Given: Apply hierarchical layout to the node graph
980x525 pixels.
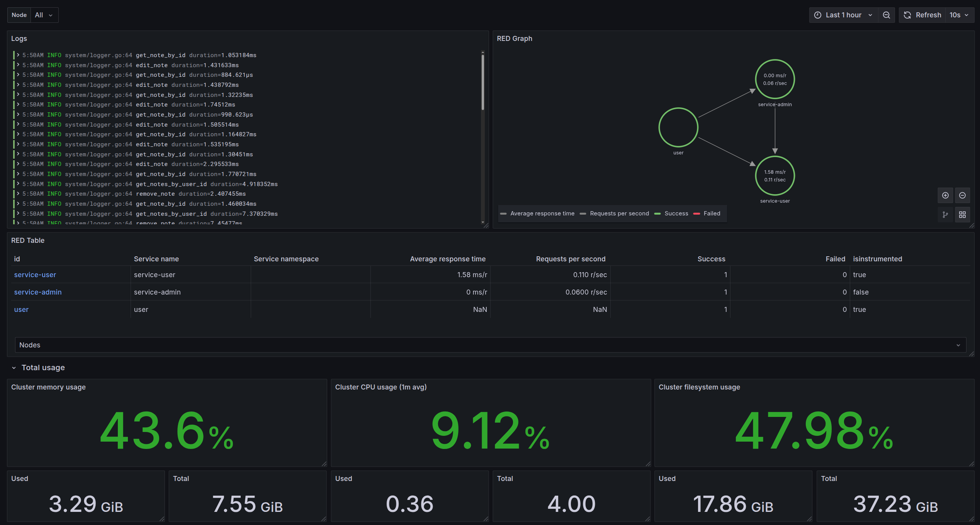Looking at the screenshot, I should [946, 215].
